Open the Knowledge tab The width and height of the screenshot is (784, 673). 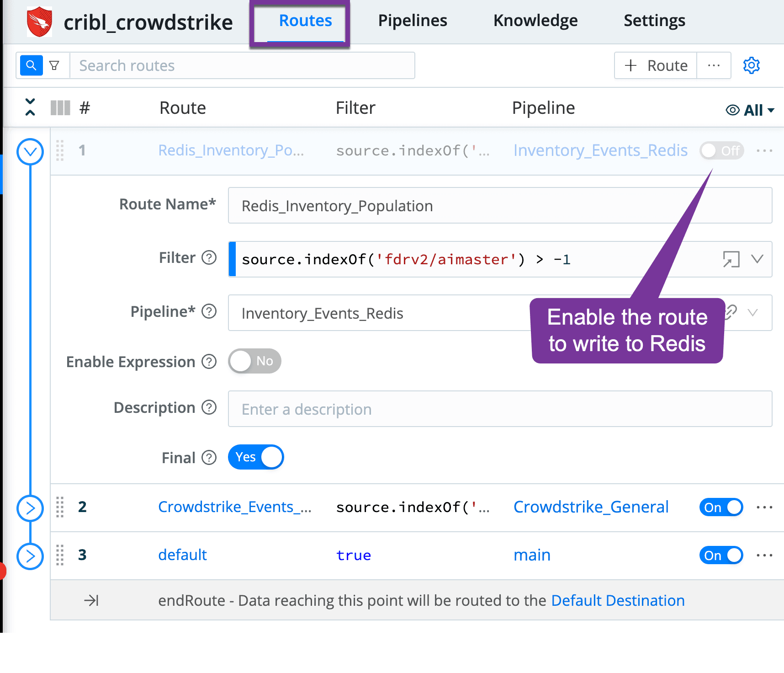pos(535,21)
